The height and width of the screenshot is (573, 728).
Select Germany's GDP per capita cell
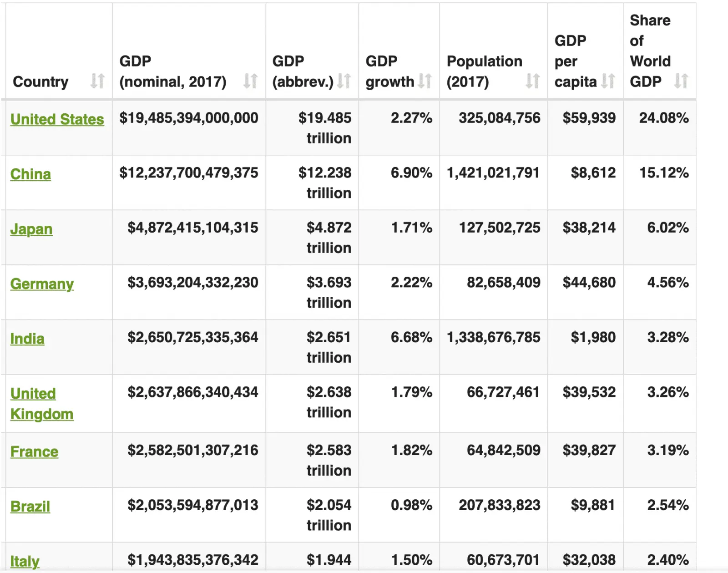click(x=589, y=282)
